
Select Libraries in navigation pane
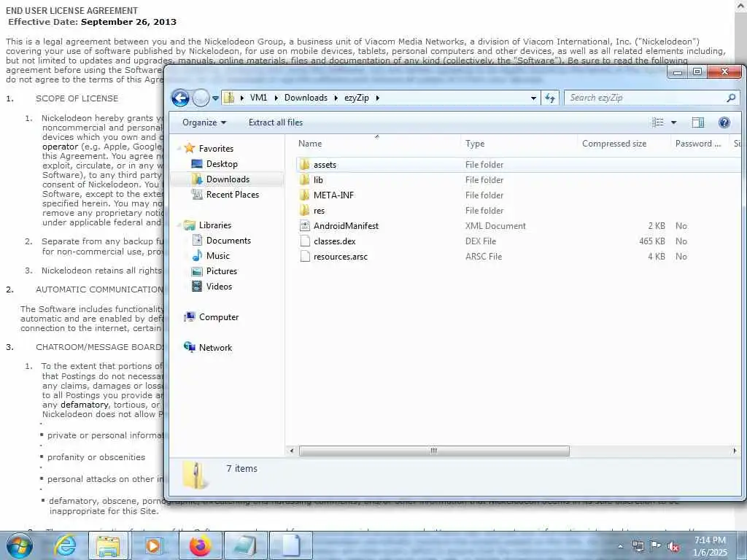coord(215,225)
